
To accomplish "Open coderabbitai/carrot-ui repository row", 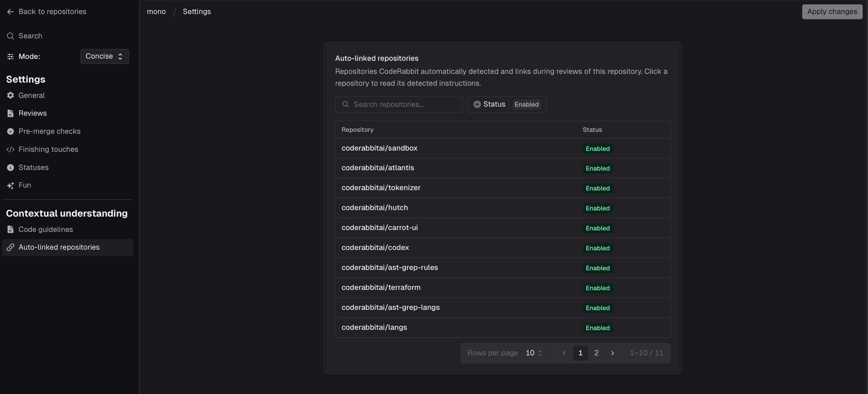I will pyautogui.click(x=502, y=228).
